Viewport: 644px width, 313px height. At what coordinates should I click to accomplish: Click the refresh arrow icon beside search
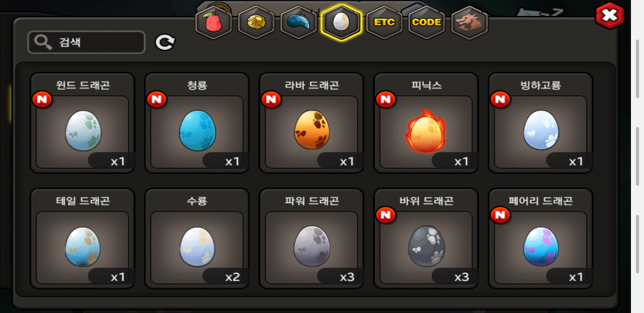(165, 43)
